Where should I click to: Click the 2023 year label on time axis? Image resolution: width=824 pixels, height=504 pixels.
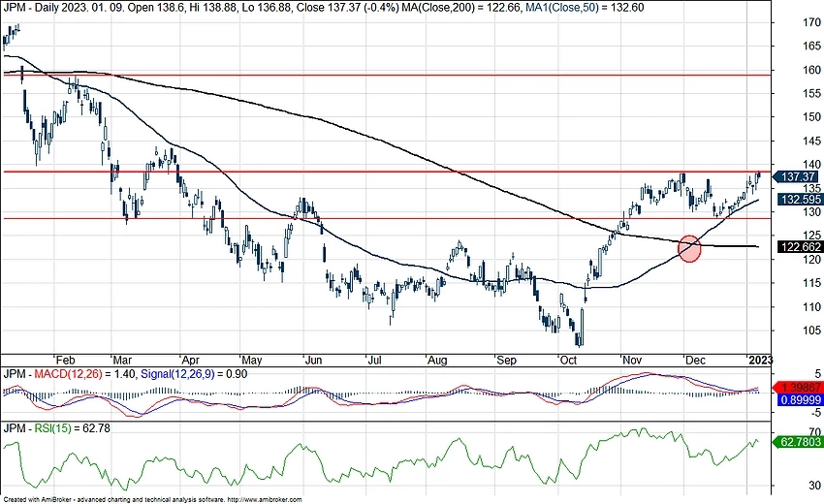coord(760,360)
